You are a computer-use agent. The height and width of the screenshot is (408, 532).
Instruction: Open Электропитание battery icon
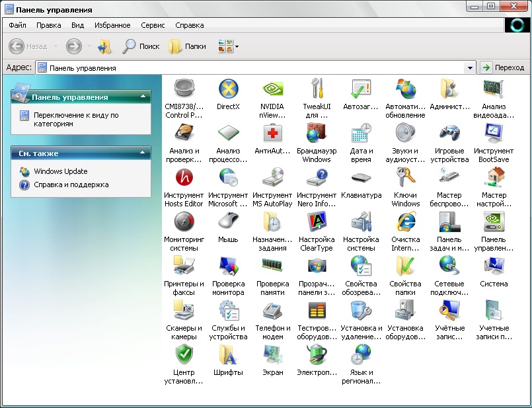click(x=317, y=360)
